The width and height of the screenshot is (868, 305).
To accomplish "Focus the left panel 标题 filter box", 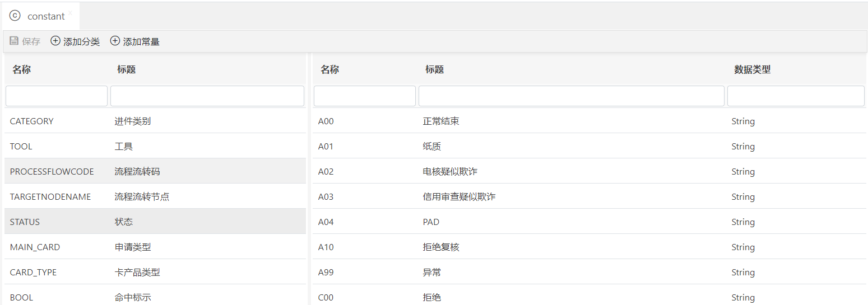I will pos(207,96).
